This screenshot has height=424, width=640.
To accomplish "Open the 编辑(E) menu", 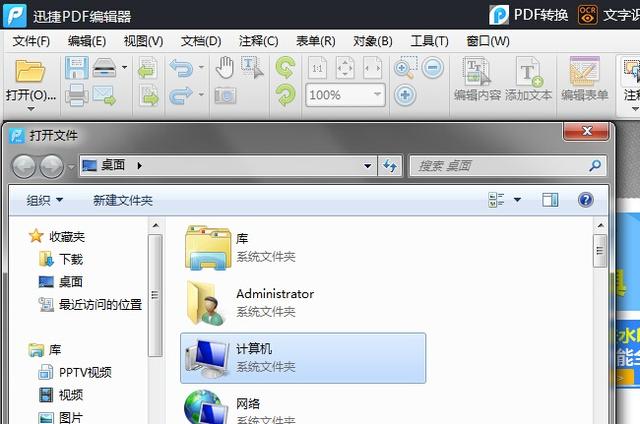I will tap(87, 41).
